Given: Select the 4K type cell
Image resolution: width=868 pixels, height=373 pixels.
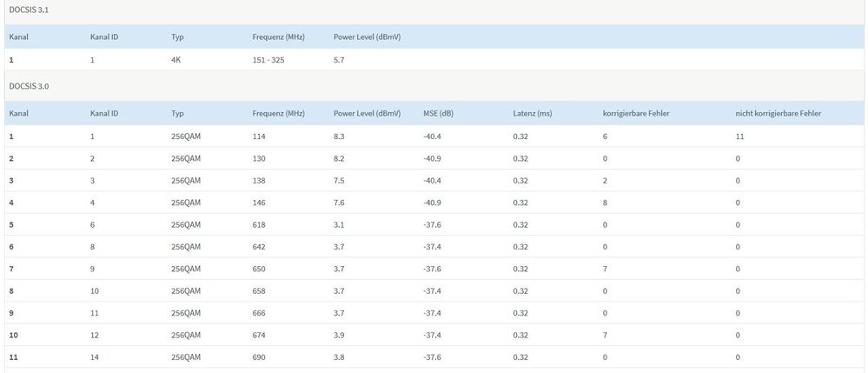Looking at the screenshot, I should (176, 61).
